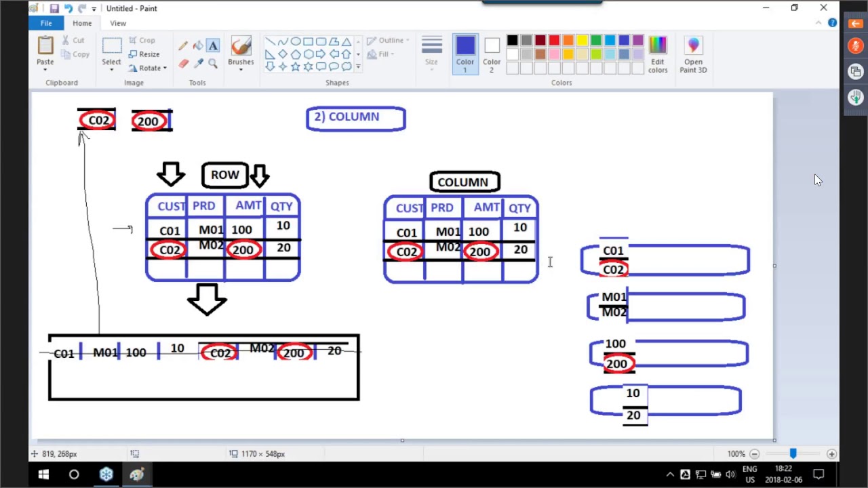Select the Magnifier tool
The height and width of the screenshot is (488, 868).
point(213,63)
